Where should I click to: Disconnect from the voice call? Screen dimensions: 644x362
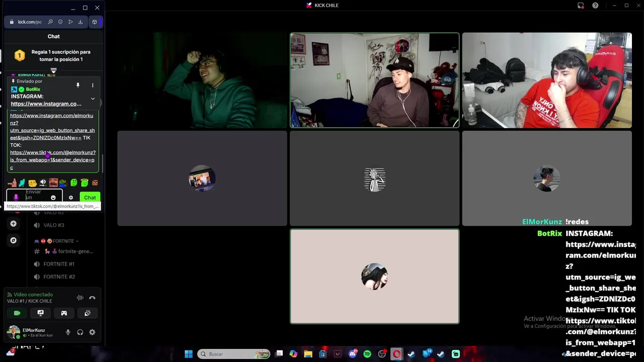click(x=92, y=298)
